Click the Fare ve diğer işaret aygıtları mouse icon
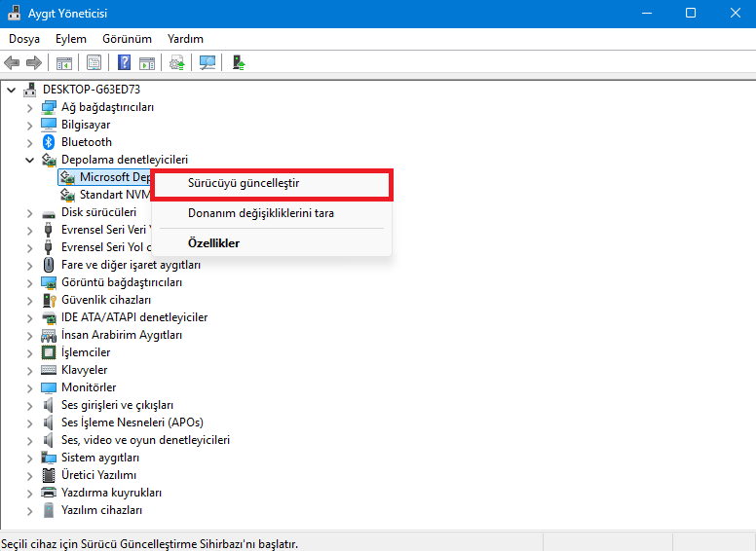 coord(48,265)
